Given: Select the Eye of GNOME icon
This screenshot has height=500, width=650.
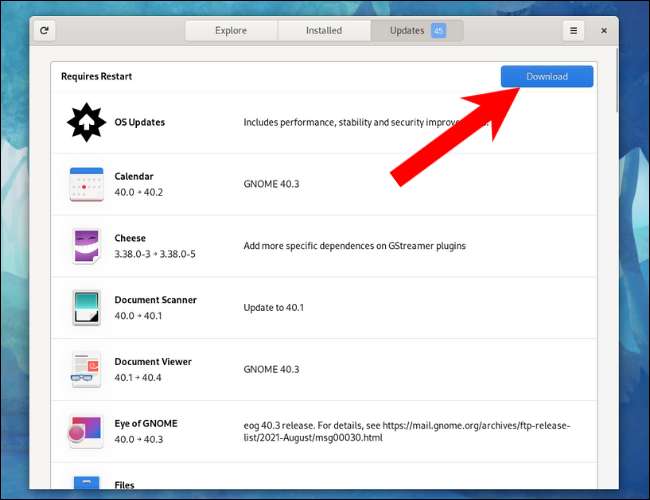Looking at the screenshot, I should pyautogui.click(x=86, y=431).
